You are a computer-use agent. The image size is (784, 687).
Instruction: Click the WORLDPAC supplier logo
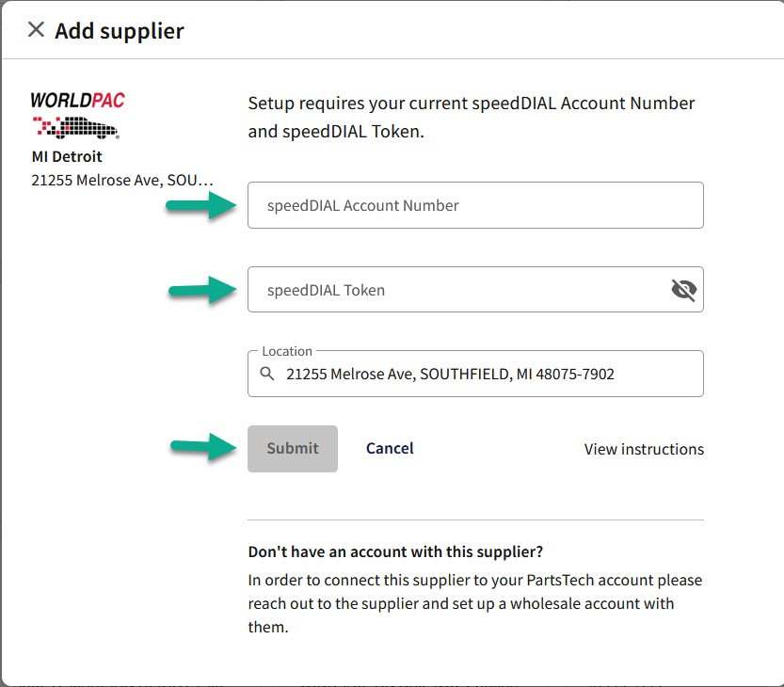click(x=77, y=116)
